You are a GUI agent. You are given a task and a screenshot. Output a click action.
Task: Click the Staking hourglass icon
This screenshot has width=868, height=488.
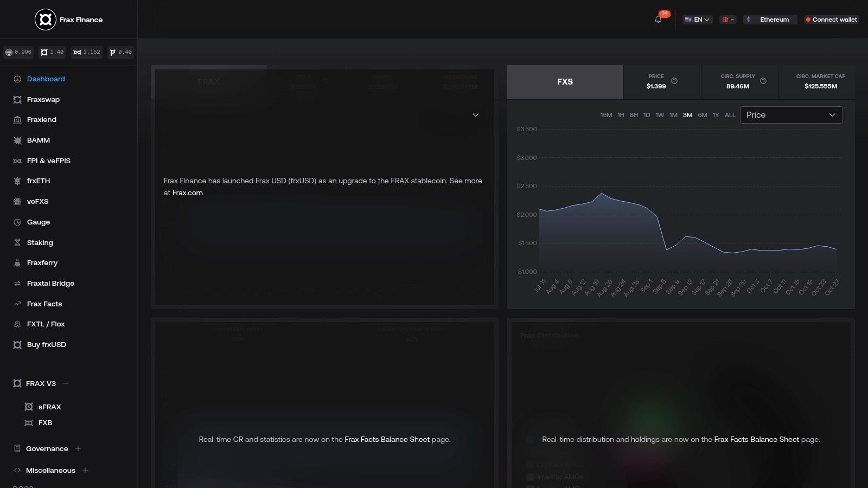(x=17, y=243)
